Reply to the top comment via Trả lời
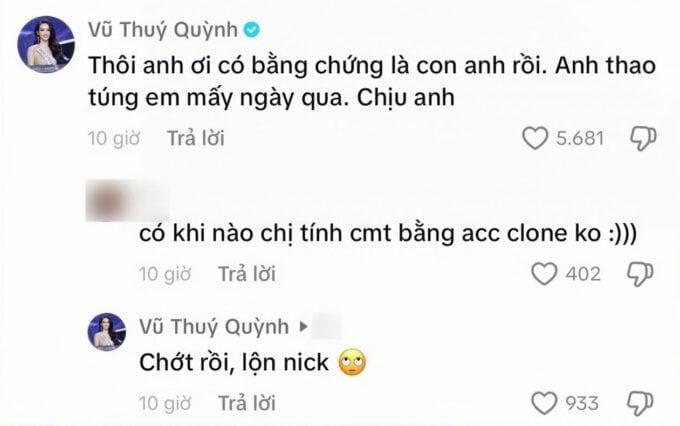680x426 pixels. point(196,138)
